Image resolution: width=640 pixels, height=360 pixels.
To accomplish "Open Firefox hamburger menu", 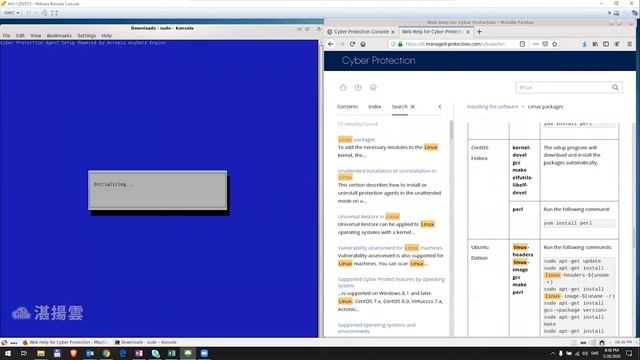I will tap(630, 44).
